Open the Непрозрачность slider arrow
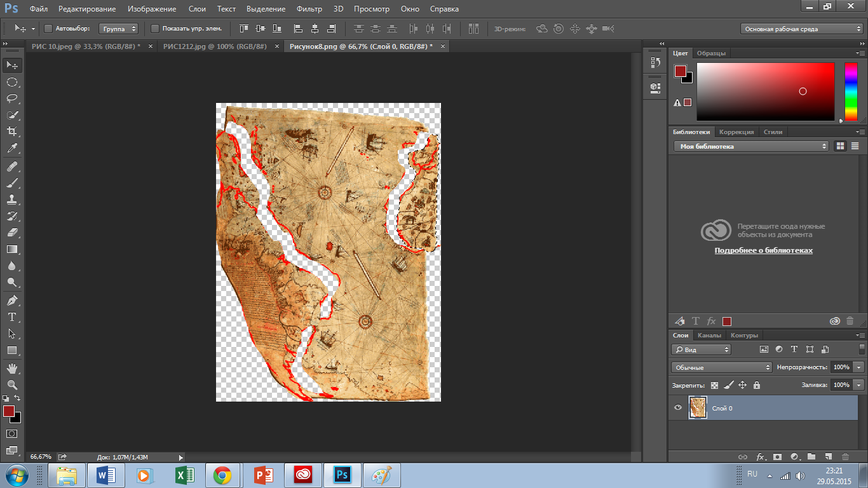868x488 pixels. click(859, 367)
